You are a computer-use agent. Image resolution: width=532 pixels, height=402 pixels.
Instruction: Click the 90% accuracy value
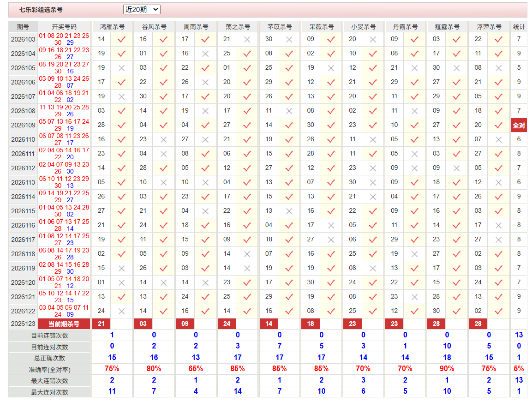(x=447, y=369)
